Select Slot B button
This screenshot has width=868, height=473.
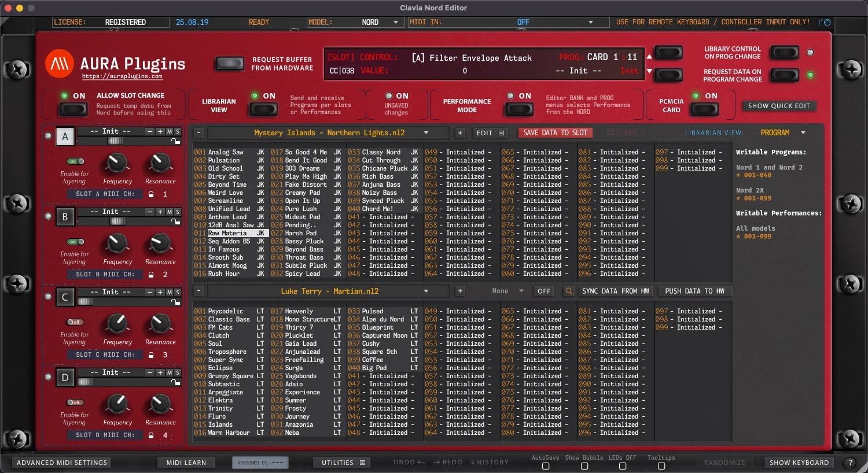coord(65,217)
